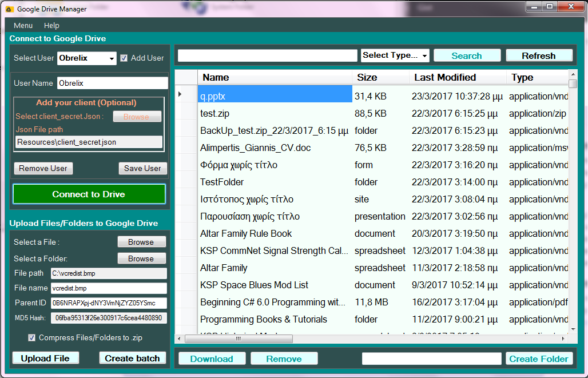Click the User Name field
The height and width of the screenshot is (378, 588).
point(113,83)
